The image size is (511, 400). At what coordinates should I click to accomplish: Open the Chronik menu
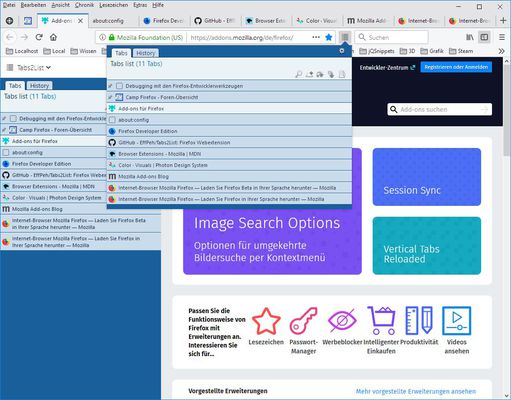84,5
